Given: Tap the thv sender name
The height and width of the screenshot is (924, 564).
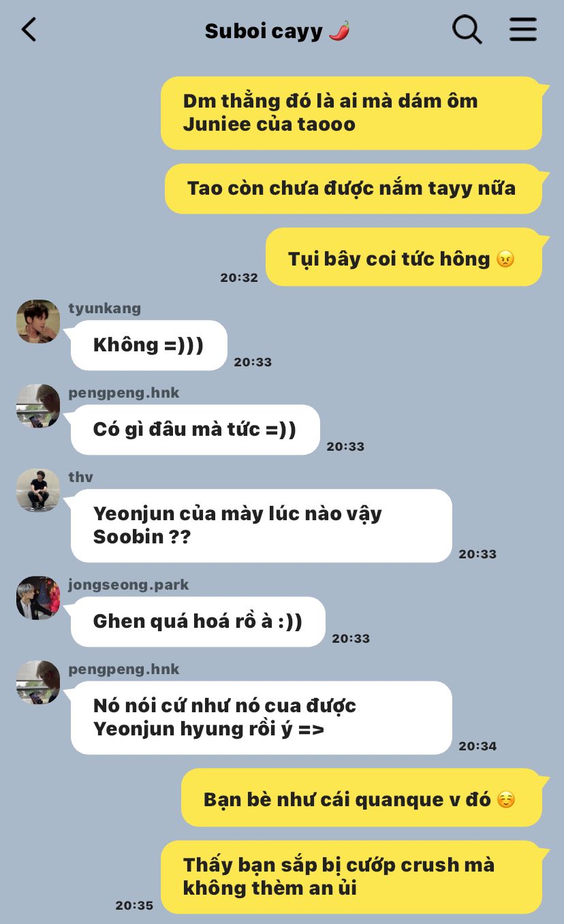Looking at the screenshot, I should [x=80, y=477].
